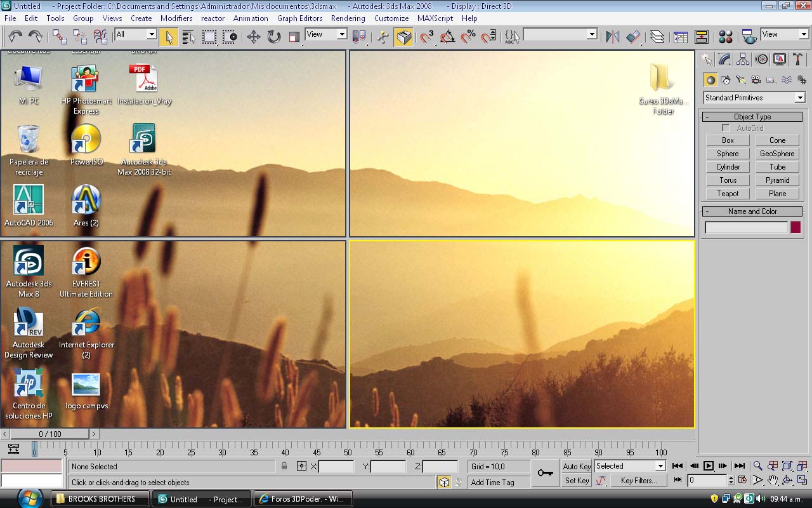Open the File menu
The height and width of the screenshot is (508, 812).
(x=10, y=18)
